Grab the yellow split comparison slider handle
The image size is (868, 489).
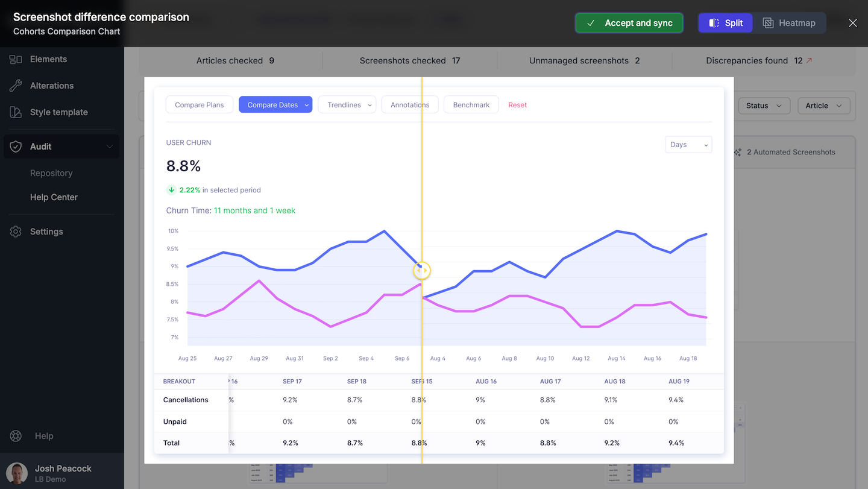422,271
